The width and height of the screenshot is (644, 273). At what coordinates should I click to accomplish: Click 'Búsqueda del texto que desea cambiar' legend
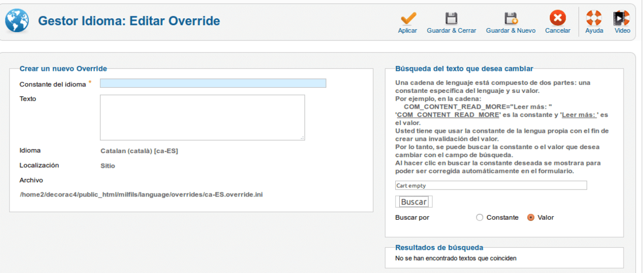tap(464, 68)
